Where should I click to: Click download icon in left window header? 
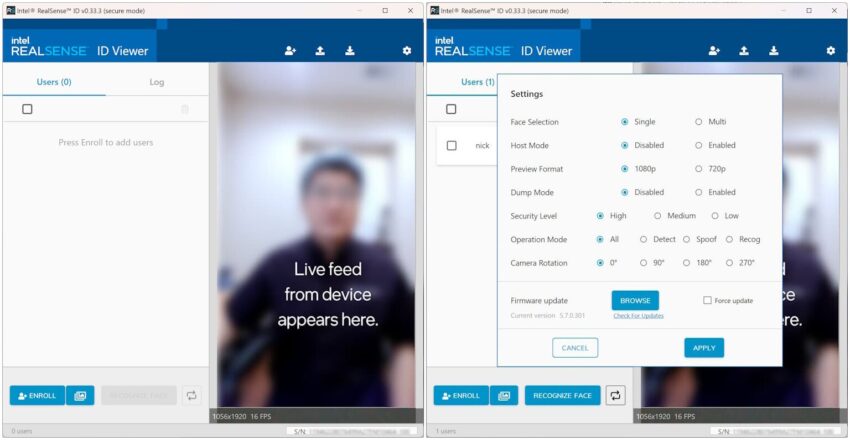coord(350,51)
